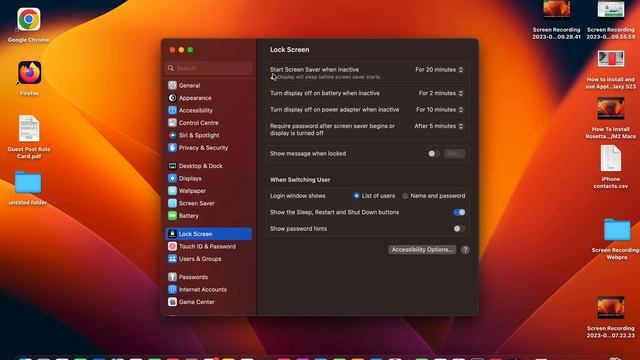
Task: Open Google Chrome desktop icon
Action: coord(29,20)
